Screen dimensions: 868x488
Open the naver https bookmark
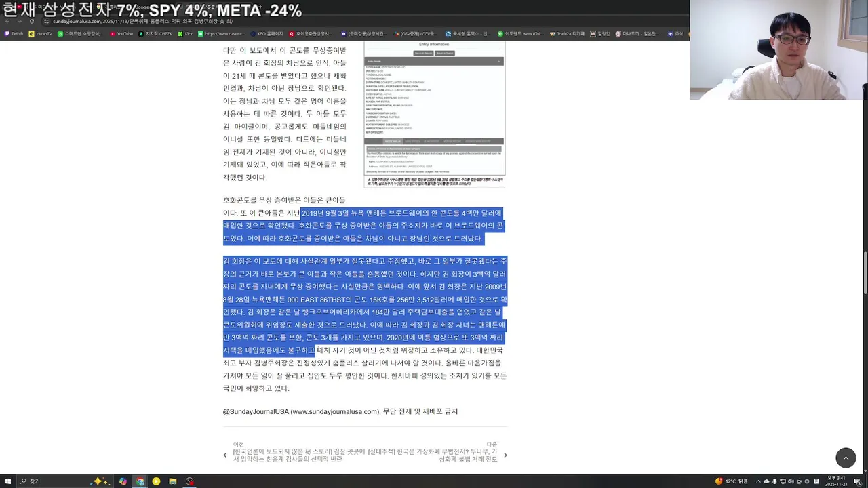[x=220, y=33]
